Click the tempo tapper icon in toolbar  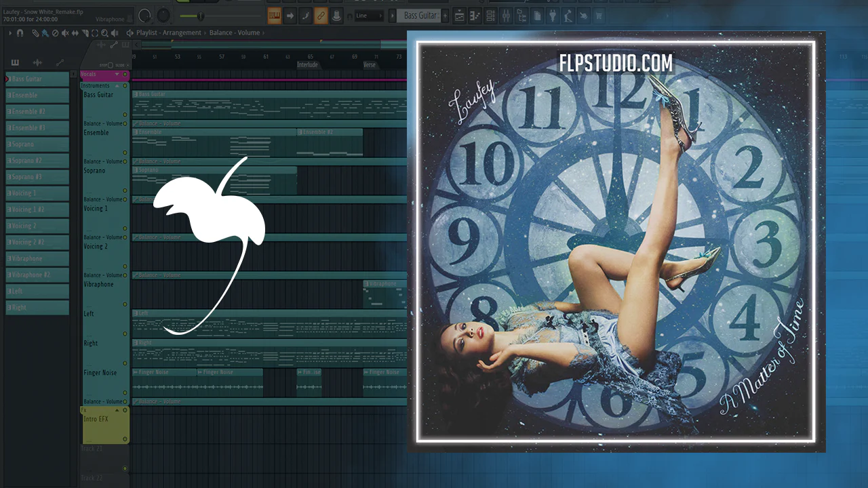[x=569, y=16]
